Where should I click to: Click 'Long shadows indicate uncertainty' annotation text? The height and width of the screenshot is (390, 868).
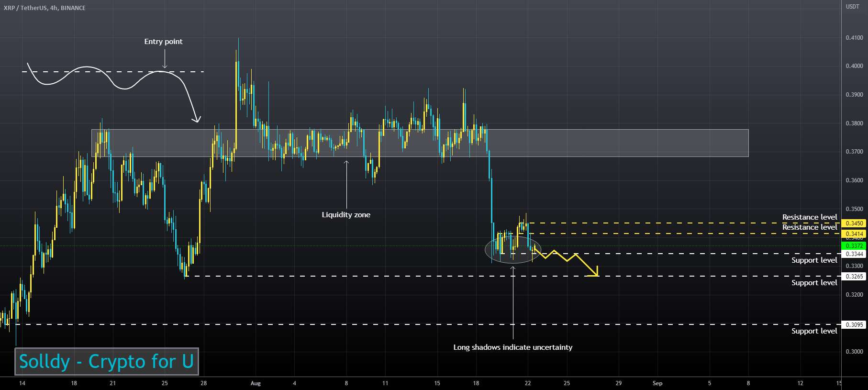(512, 347)
